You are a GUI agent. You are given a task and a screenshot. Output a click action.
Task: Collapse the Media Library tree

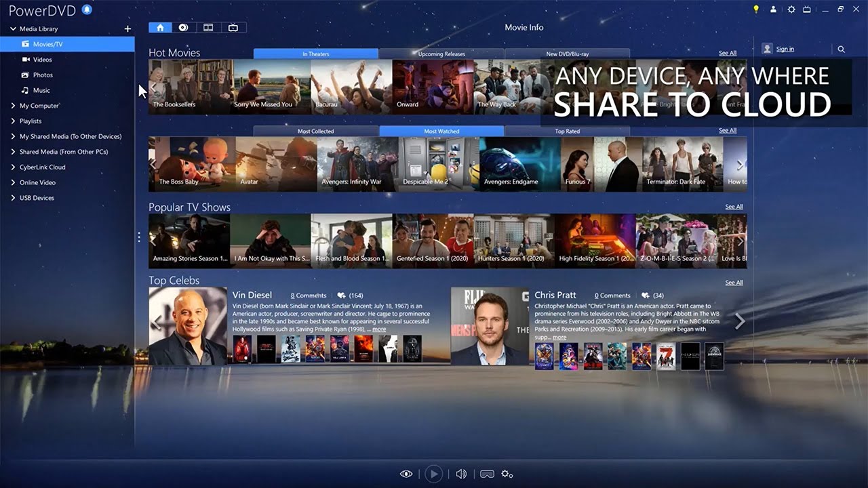pyautogui.click(x=13, y=29)
